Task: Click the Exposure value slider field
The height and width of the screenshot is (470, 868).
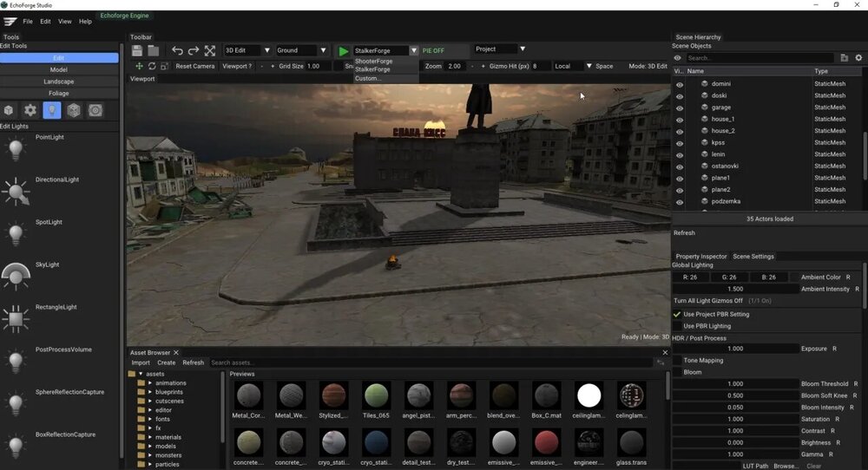Action: pyautogui.click(x=735, y=349)
